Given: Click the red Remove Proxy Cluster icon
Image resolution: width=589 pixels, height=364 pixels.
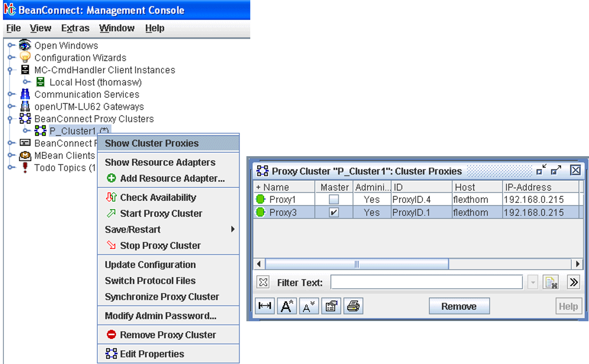Looking at the screenshot, I should tap(111, 335).
